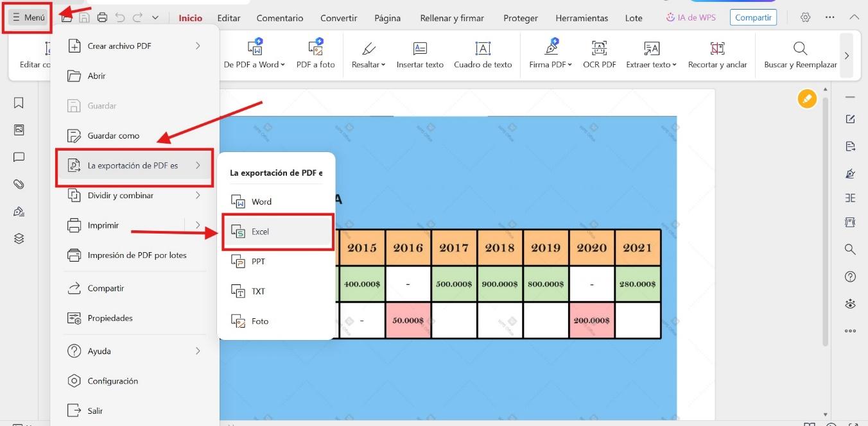The image size is (868, 426).
Task: Click the Compartir button
Action: [x=752, y=18]
